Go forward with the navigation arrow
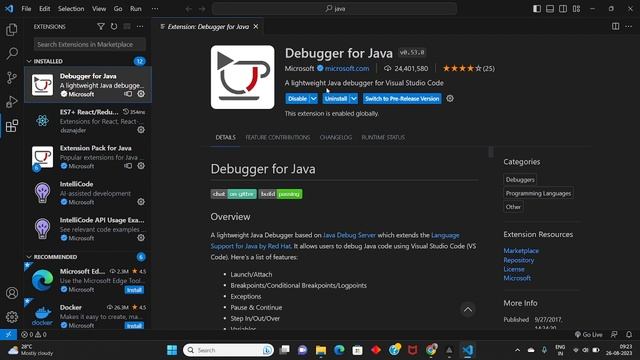Image resolution: width=640 pixels, height=360 pixels. point(202,9)
